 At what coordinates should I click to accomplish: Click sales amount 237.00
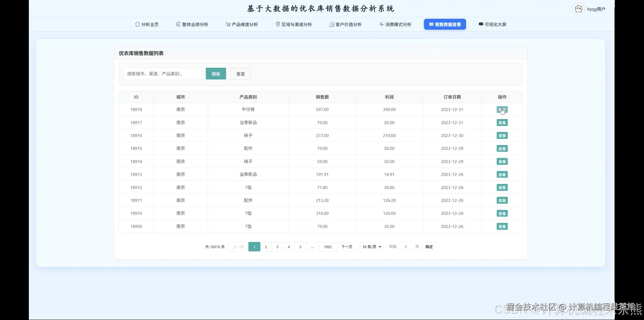coord(322,136)
